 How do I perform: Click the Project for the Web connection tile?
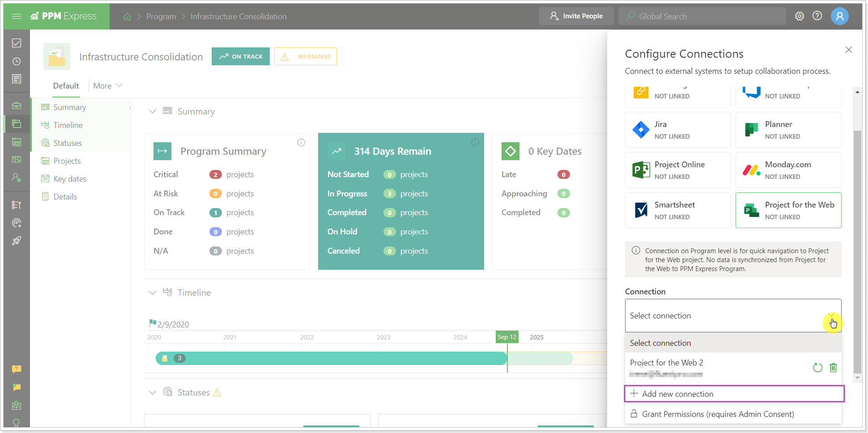(788, 210)
